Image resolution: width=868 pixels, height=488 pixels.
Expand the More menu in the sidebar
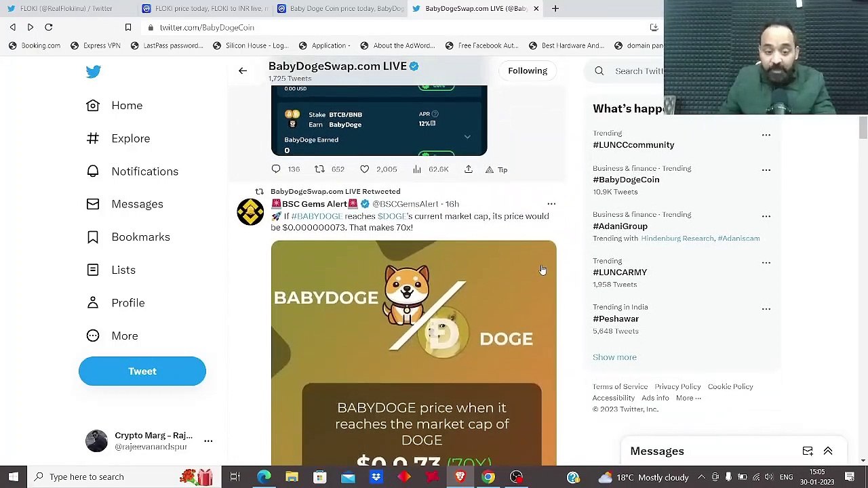(112, 336)
